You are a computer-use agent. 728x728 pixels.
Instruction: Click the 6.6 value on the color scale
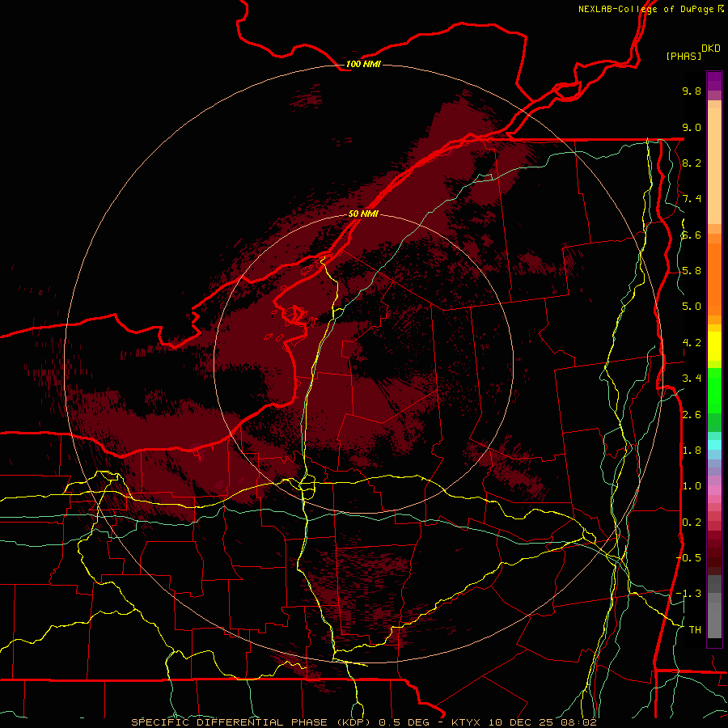coord(692,235)
